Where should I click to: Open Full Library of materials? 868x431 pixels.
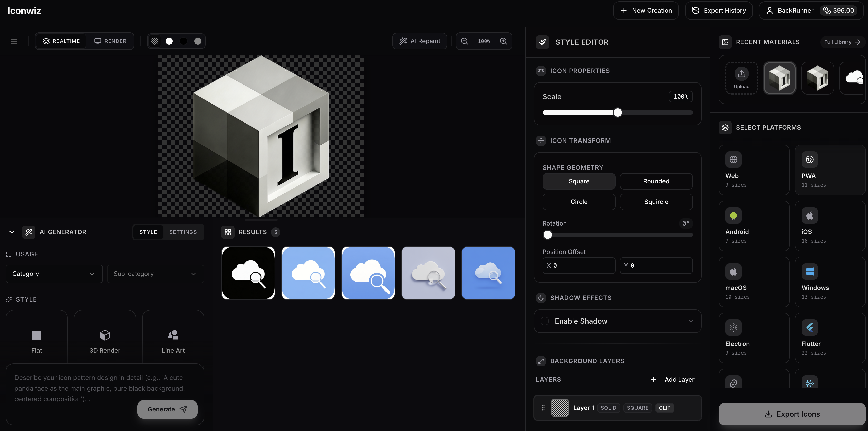841,42
